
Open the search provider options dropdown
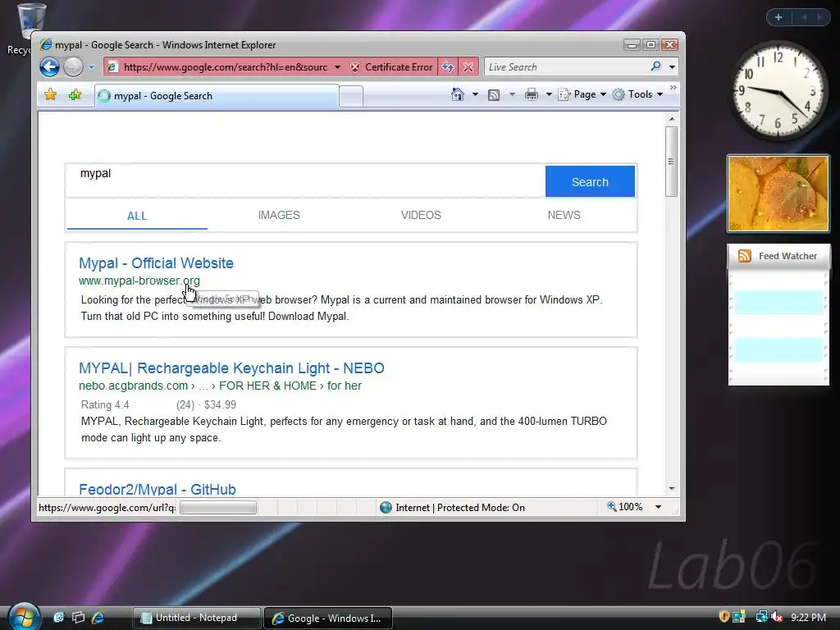(x=672, y=67)
